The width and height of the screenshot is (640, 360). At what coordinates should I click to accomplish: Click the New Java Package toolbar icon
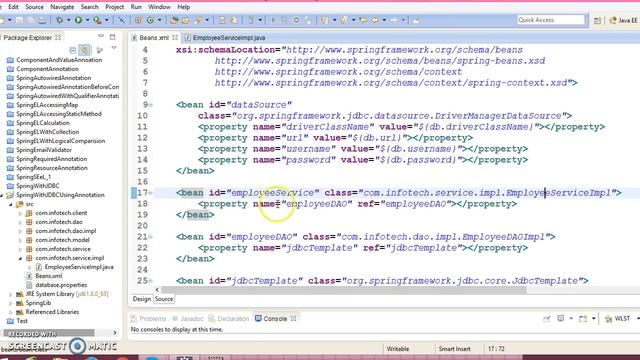coord(138,20)
